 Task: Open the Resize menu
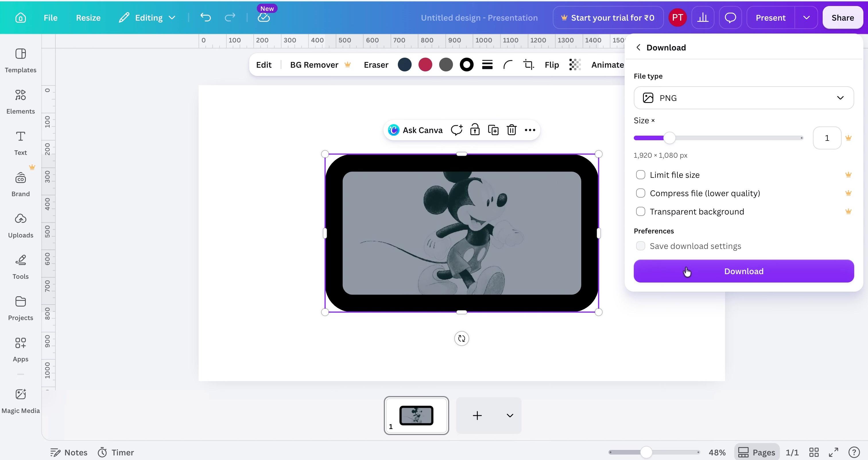coord(88,17)
